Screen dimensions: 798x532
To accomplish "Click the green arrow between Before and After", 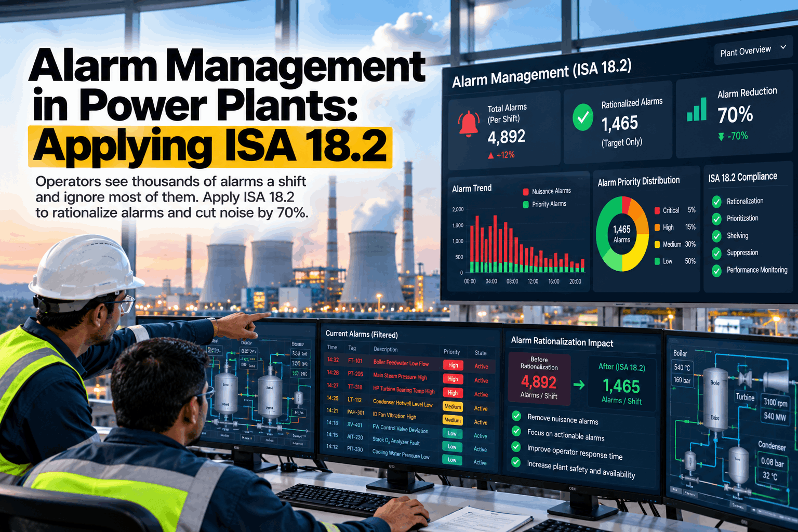I will point(579,385).
